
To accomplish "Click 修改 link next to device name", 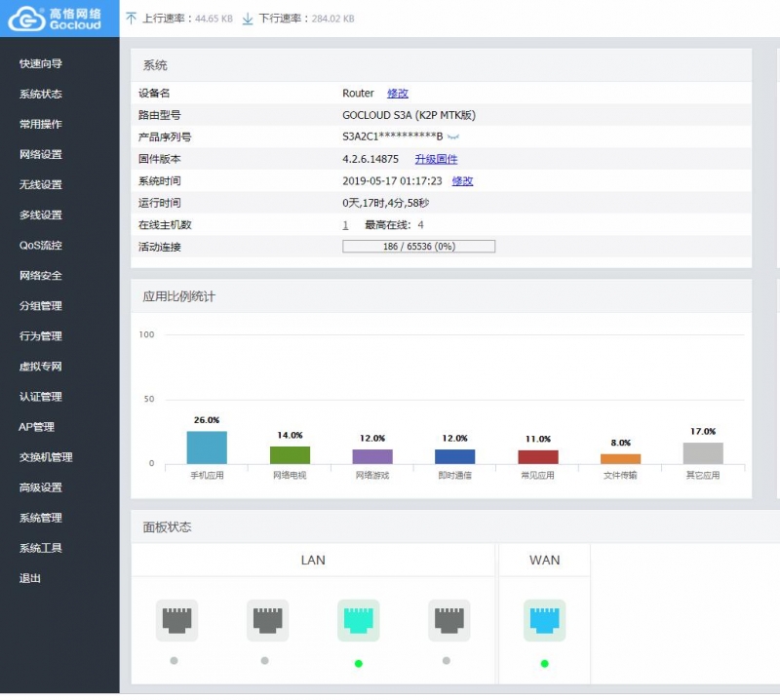I will pyautogui.click(x=398, y=94).
